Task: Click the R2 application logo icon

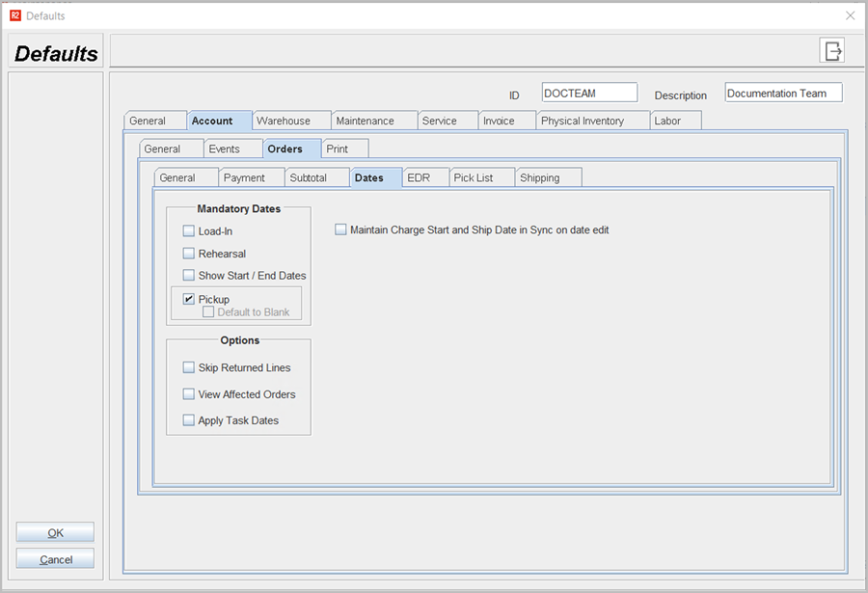Action: (14, 15)
